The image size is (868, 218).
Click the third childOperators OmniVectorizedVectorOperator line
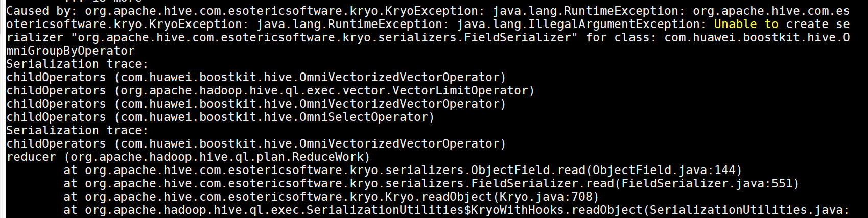(x=256, y=104)
